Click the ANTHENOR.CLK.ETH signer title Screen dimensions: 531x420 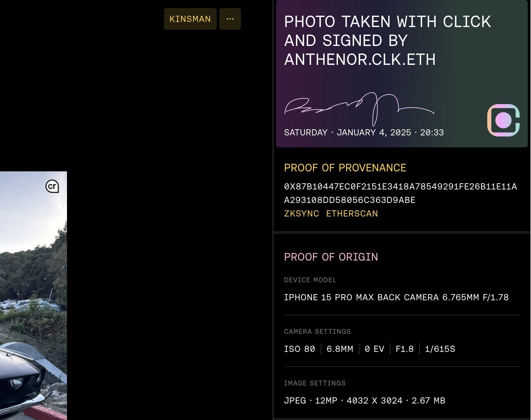point(360,59)
